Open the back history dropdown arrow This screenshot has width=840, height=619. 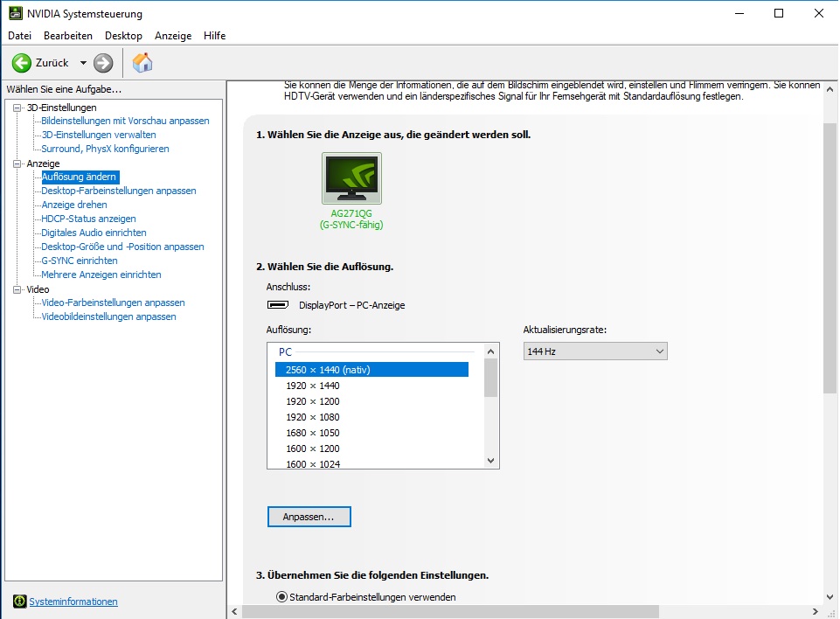(83, 63)
